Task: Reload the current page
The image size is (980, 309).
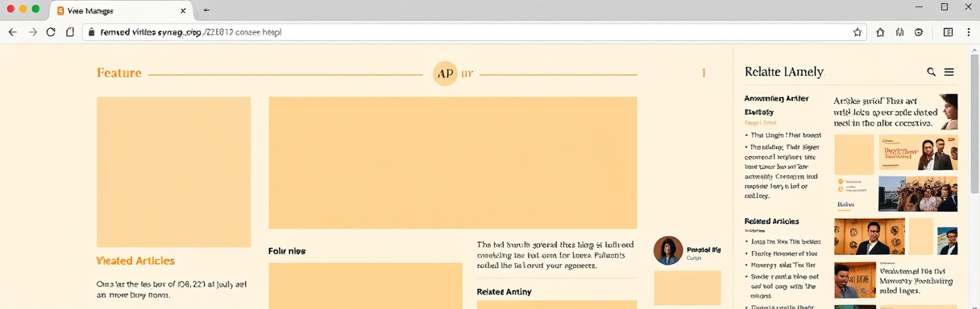Action: [x=51, y=32]
